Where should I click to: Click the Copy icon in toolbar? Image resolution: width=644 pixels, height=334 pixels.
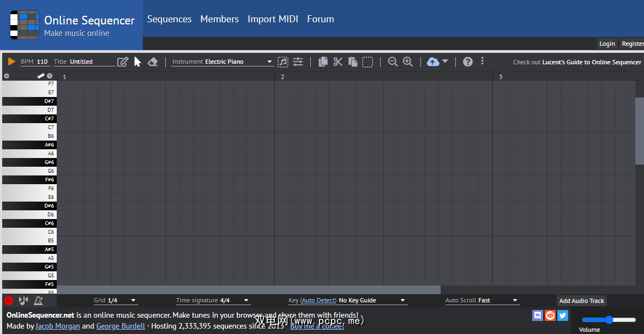point(323,62)
